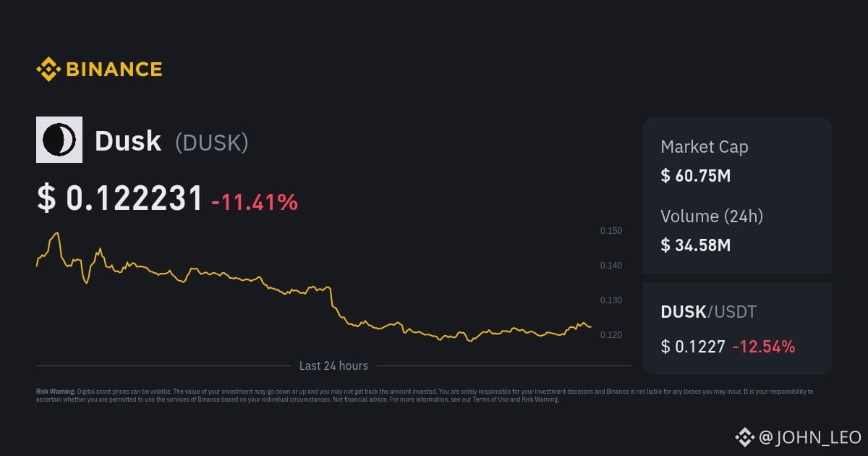868x456 pixels.
Task: Click the -11.41% price change
Action: click(x=255, y=202)
